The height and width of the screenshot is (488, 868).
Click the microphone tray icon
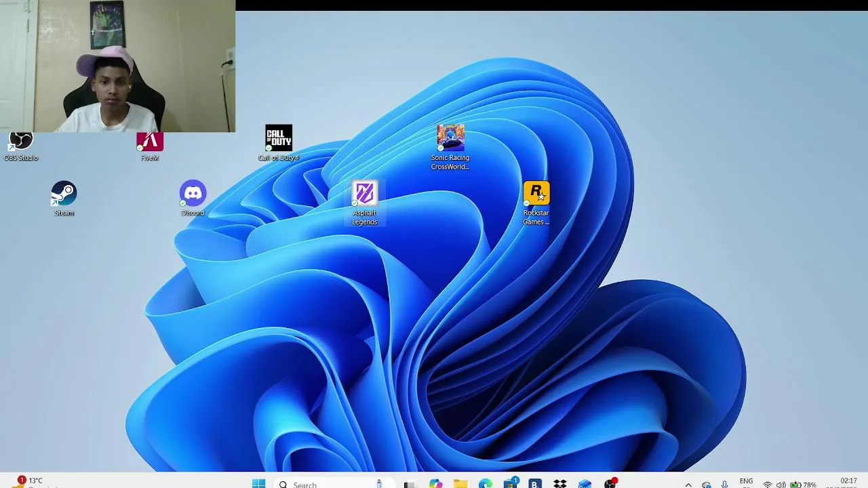[725, 485]
